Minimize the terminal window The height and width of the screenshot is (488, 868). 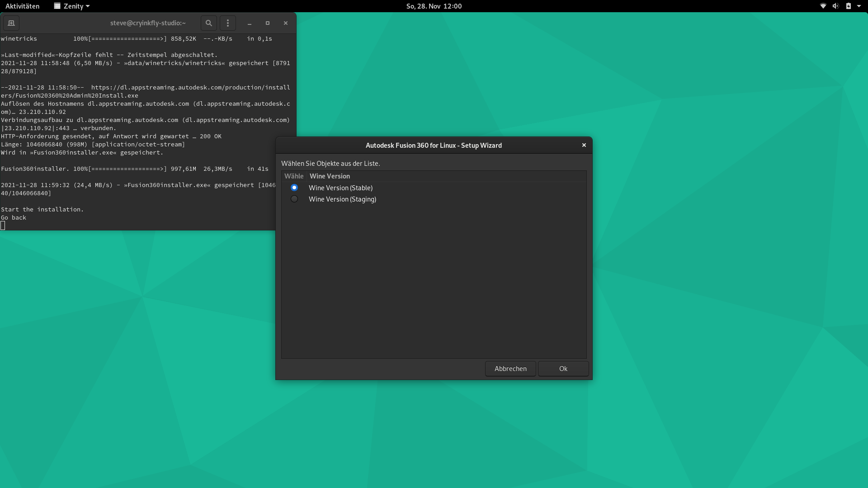coord(250,23)
